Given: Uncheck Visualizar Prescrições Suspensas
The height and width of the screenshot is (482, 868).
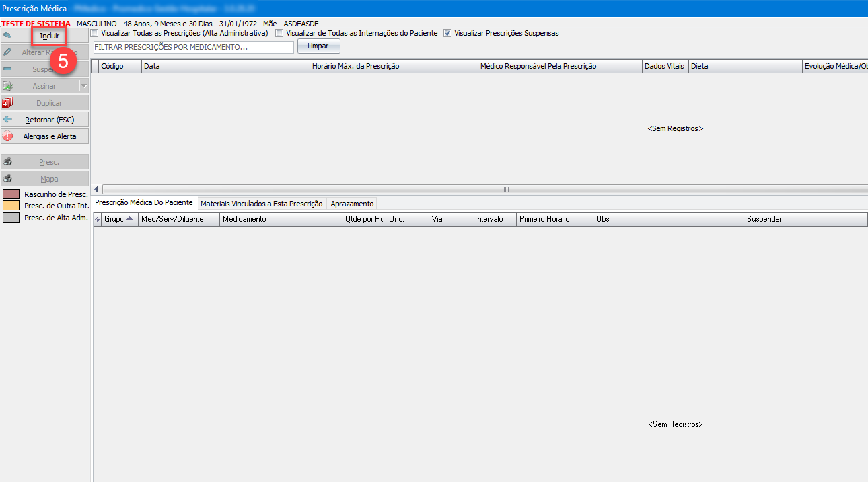Looking at the screenshot, I should pyautogui.click(x=447, y=33).
